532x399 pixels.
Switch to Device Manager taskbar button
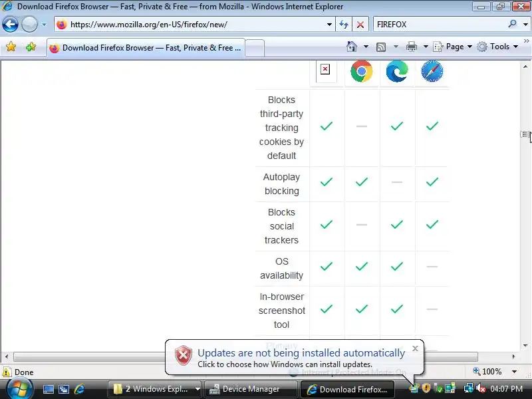coord(251,389)
